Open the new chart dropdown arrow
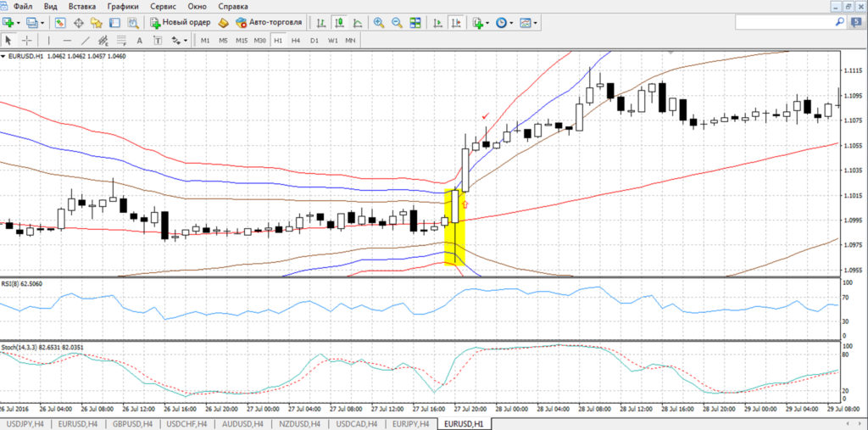 (19, 23)
